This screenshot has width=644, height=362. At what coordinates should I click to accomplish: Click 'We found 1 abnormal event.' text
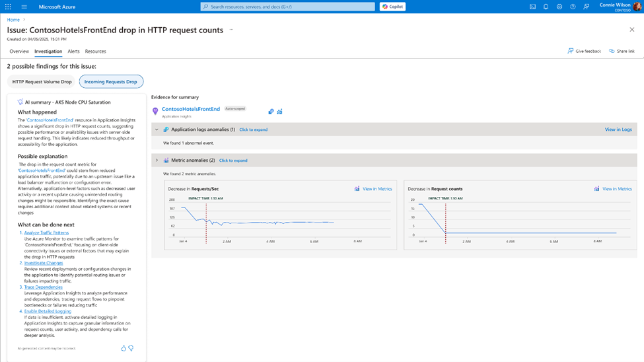tap(188, 143)
